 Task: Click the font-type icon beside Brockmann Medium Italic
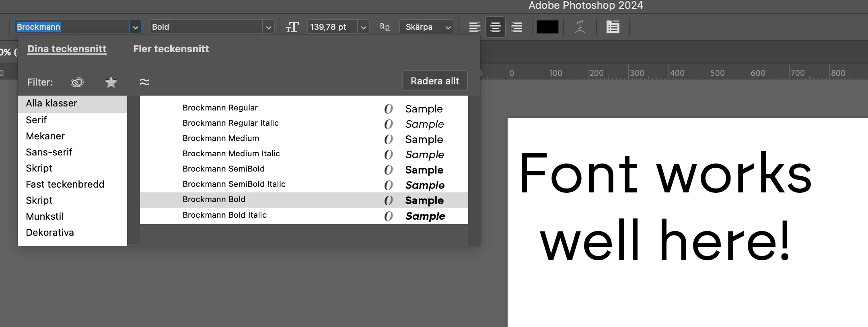tap(388, 155)
